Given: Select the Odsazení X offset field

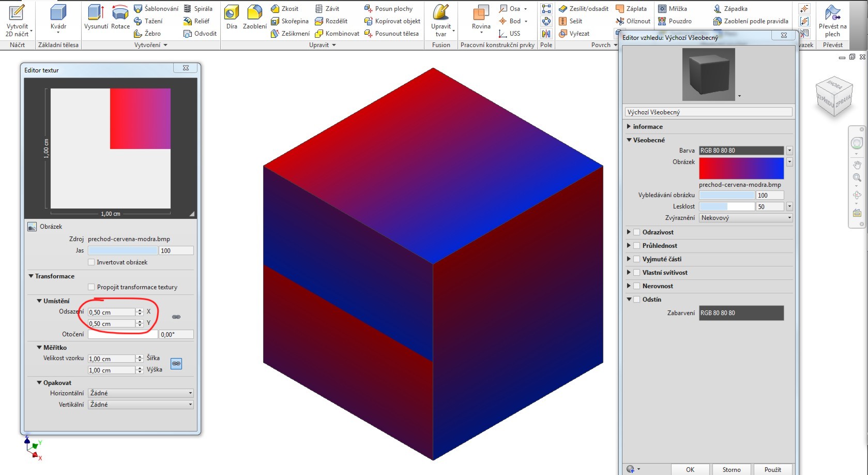Looking at the screenshot, I should coord(112,312).
